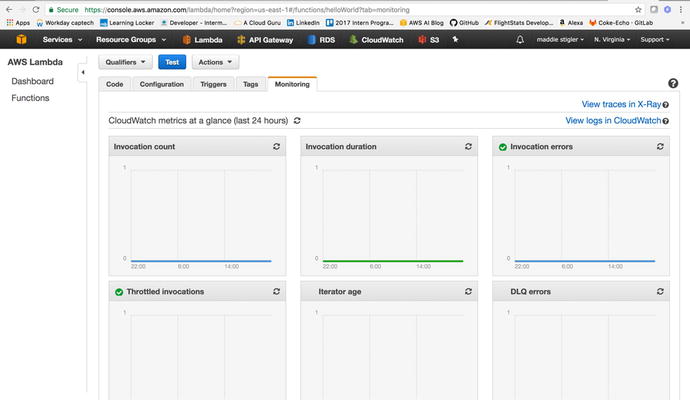Expand the Actions dropdown
690x400 pixels.
(x=215, y=62)
